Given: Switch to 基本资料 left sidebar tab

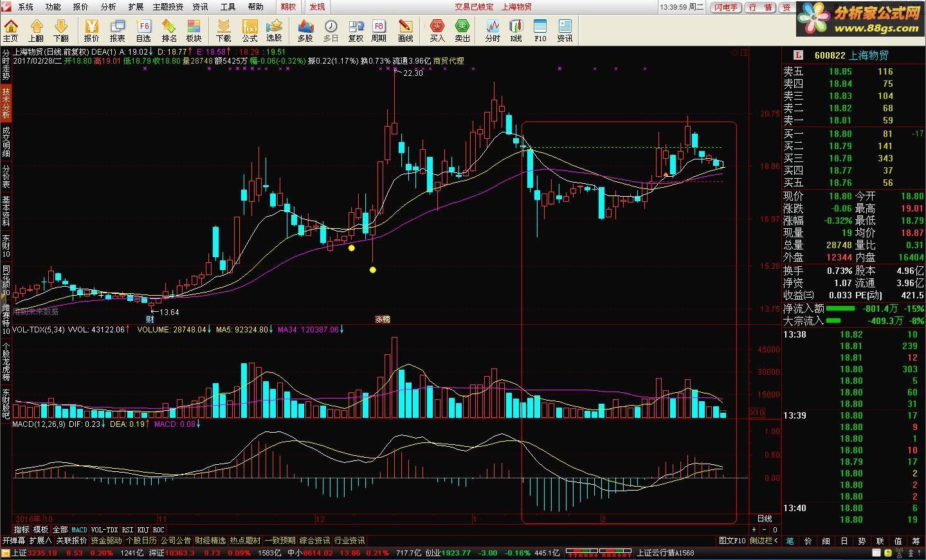Looking at the screenshot, I should (6, 212).
